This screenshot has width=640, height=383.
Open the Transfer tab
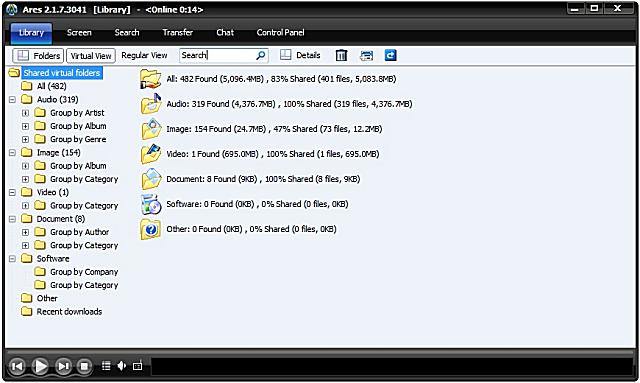coord(177,32)
